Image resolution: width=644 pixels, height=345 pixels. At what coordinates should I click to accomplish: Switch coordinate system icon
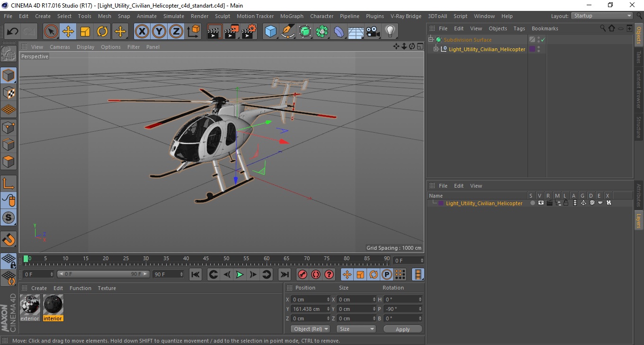tap(193, 32)
